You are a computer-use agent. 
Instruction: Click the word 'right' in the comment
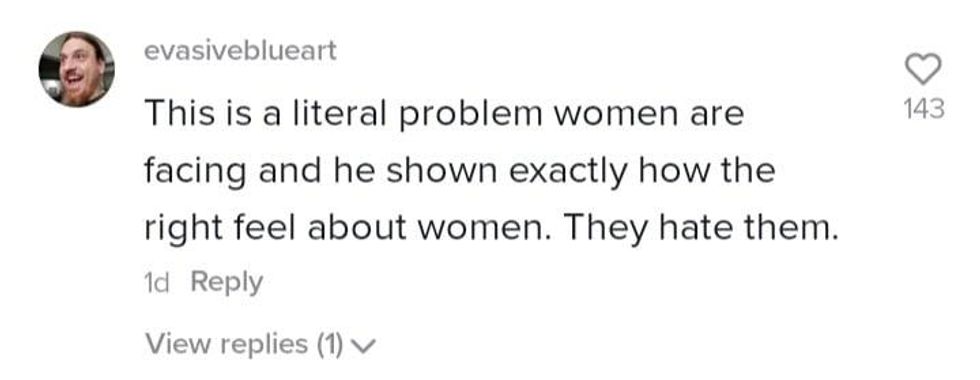(184, 230)
